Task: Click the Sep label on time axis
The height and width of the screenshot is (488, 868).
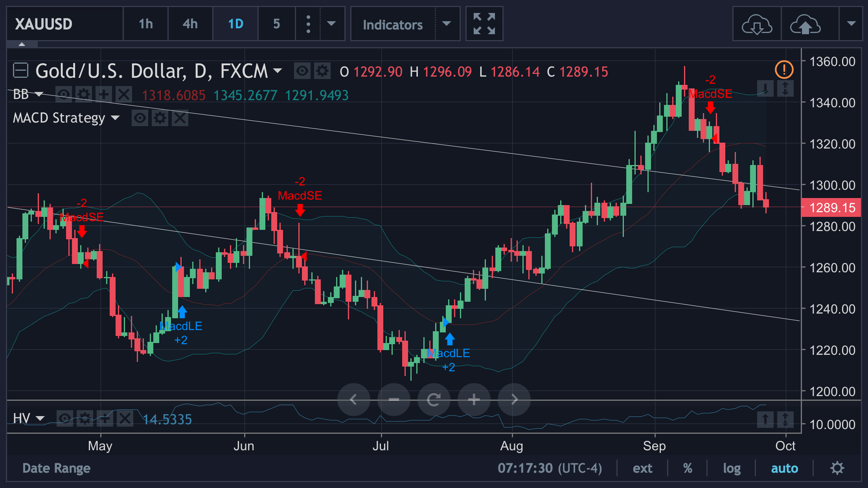Action: (655, 446)
